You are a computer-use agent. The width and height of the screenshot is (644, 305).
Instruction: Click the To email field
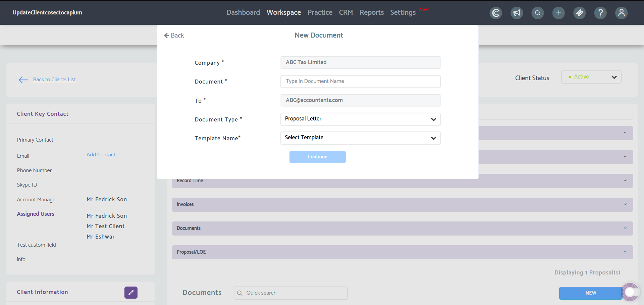coord(360,100)
